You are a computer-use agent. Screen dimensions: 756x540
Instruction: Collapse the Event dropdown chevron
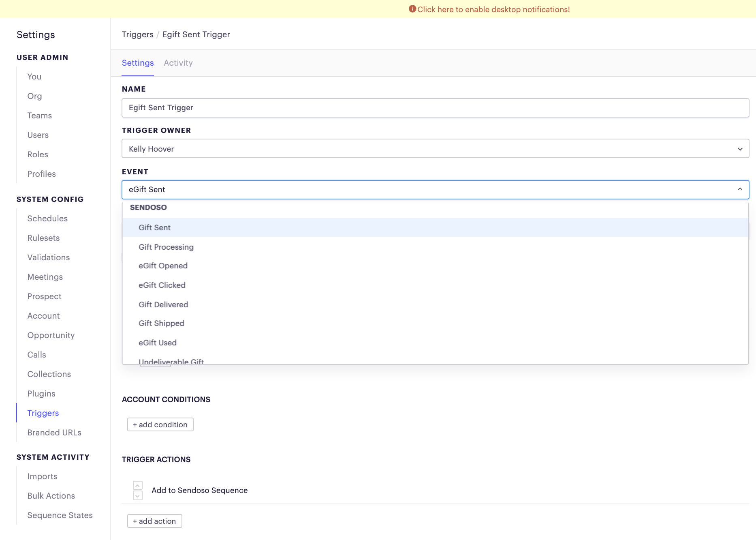pos(740,189)
